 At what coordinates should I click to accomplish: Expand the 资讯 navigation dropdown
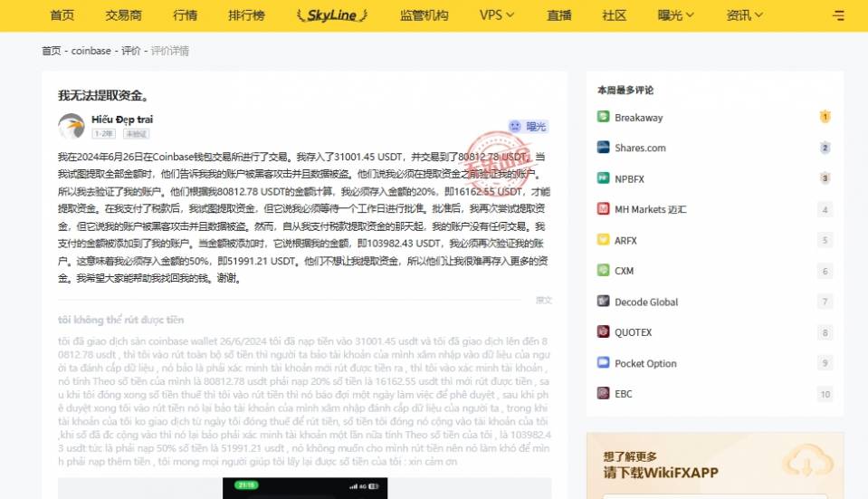pyautogui.click(x=745, y=15)
